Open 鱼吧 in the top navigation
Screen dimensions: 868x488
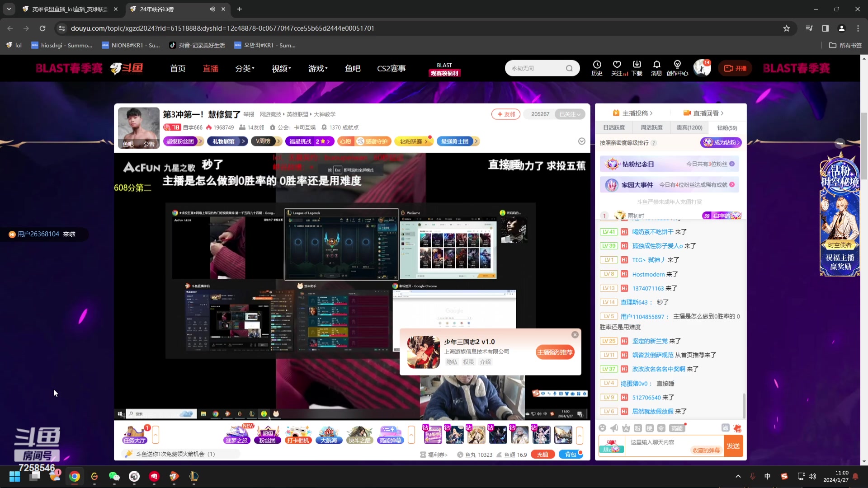[x=353, y=68]
